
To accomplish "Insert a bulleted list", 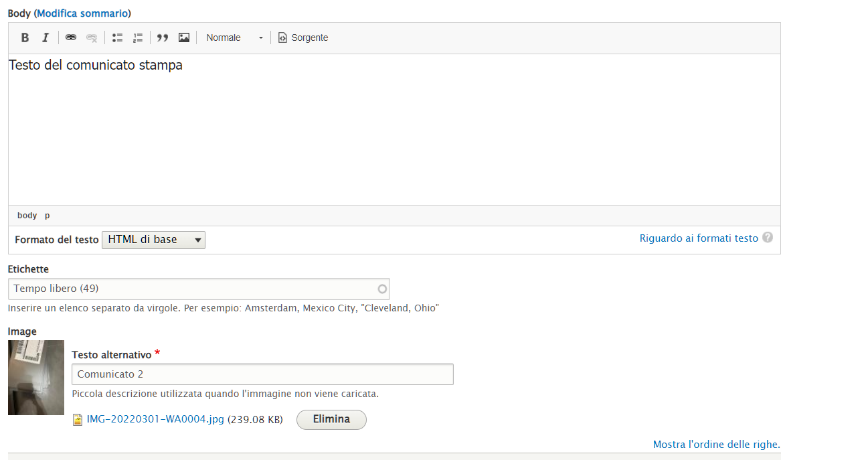I will [x=117, y=37].
